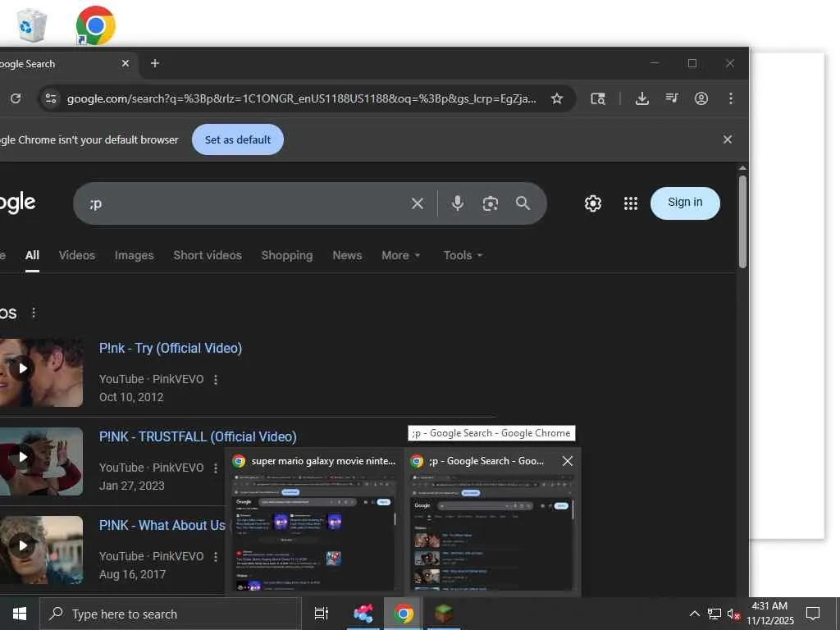
Task: Open Google quick settings gear
Action: click(593, 203)
